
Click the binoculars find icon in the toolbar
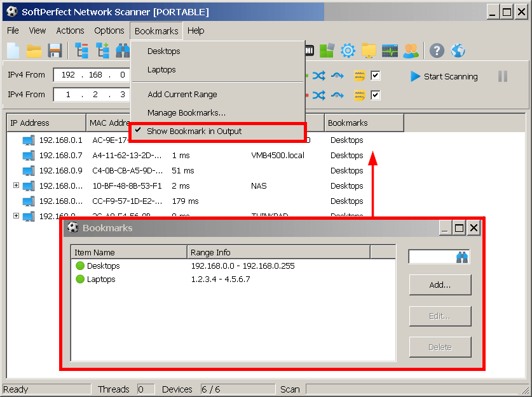(x=123, y=51)
